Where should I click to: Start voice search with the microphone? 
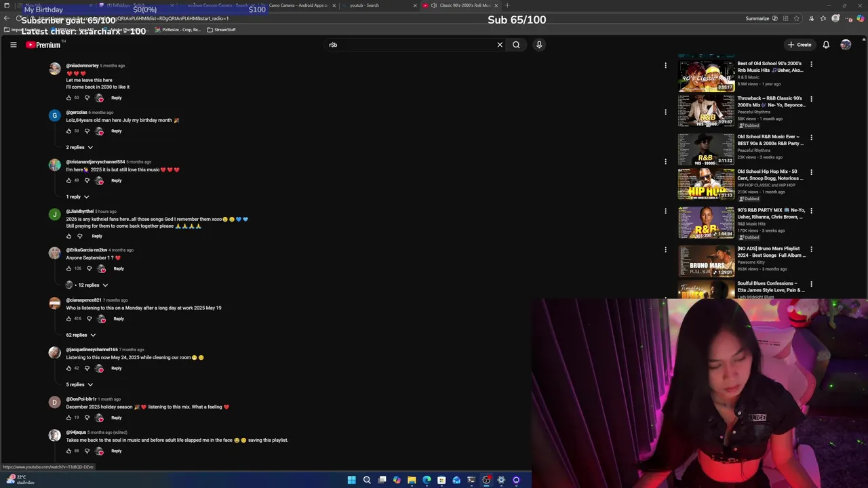539,45
